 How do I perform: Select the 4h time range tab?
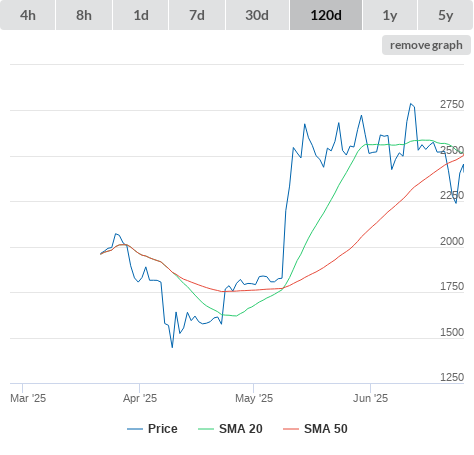tap(28, 15)
